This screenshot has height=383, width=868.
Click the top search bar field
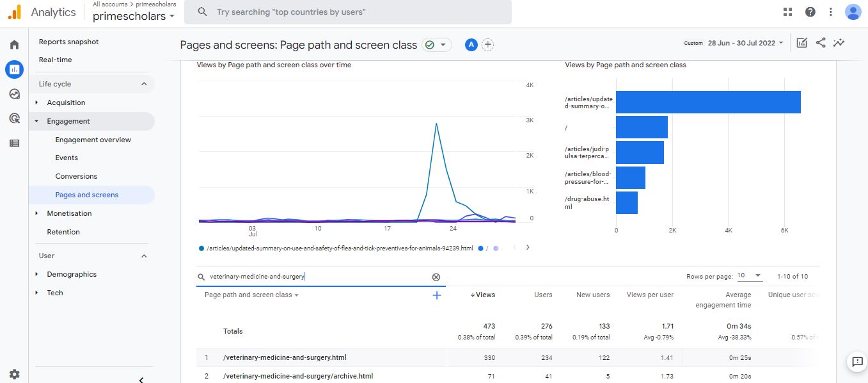click(347, 12)
